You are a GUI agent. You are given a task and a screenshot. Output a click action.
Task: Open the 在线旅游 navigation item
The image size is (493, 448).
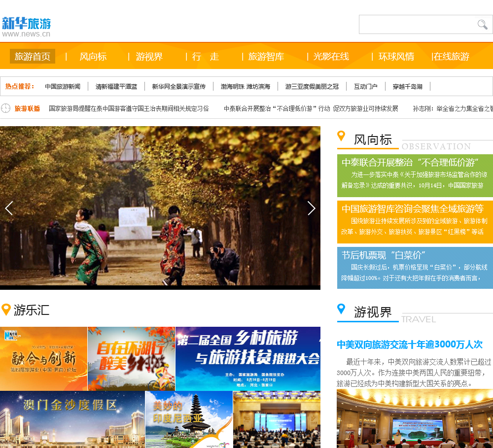coord(452,57)
